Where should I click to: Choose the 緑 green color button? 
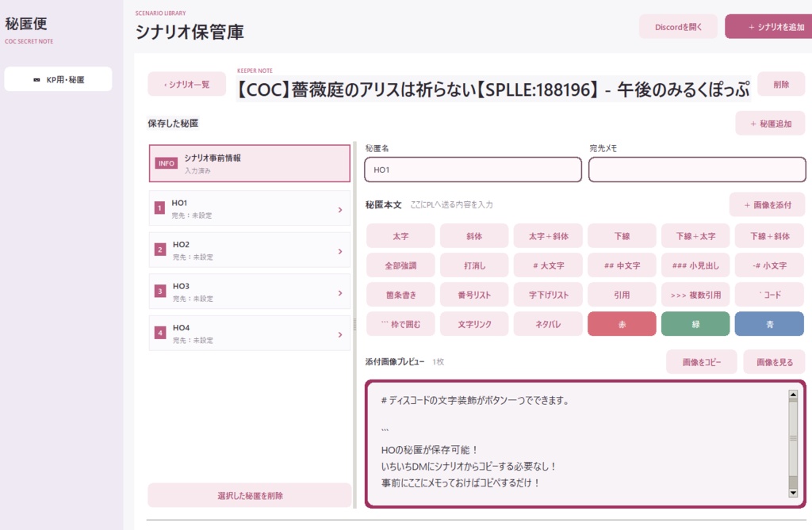pyautogui.click(x=695, y=324)
